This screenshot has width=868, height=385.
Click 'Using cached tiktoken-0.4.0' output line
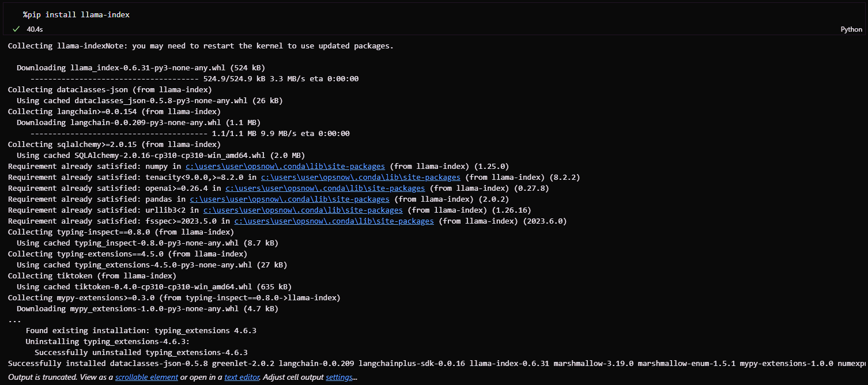[154, 286]
